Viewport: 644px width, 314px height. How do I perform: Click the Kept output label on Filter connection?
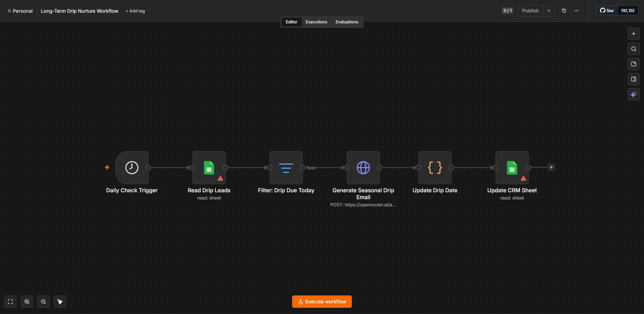point(311,168)
